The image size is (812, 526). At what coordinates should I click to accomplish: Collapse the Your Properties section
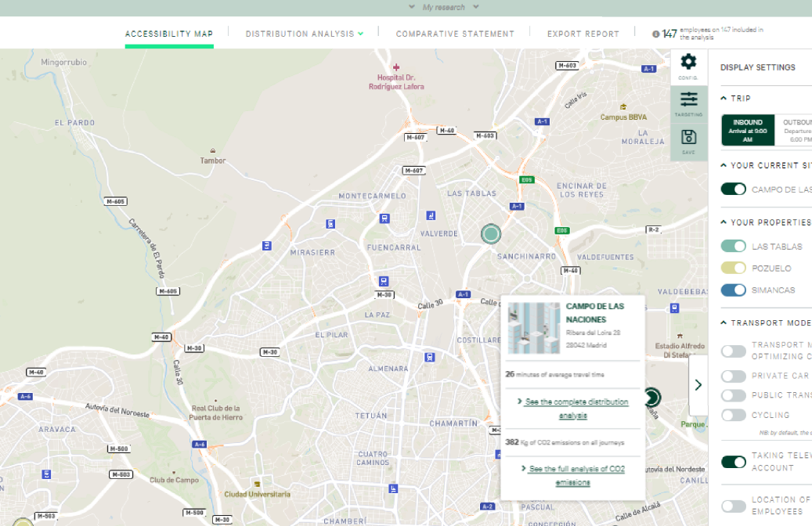(724, 223)
